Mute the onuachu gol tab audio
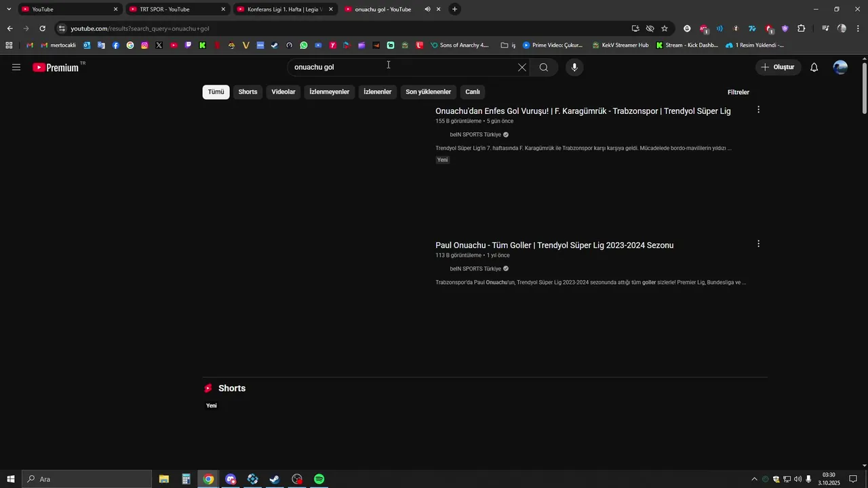The height and width of the screenshot is (488, 868). click(427, 9)
